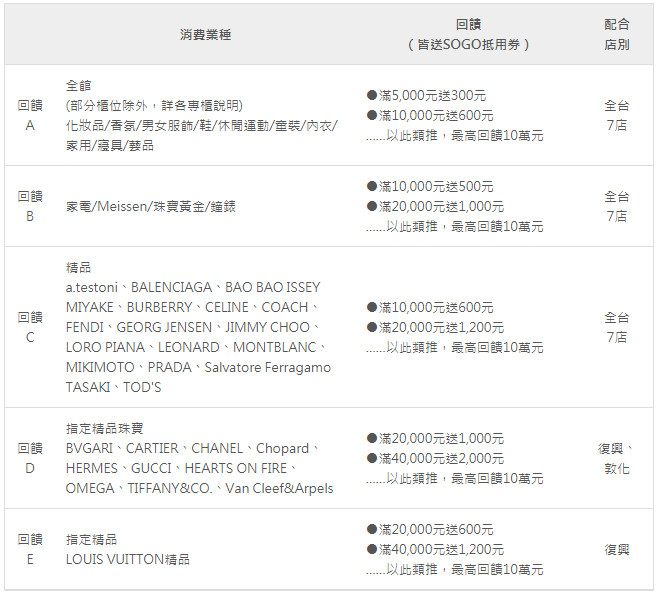Screen dimensions: 657x597
Task: Select the 回饋 B row label
Action: pyautogui.click(x=30, y=206)
